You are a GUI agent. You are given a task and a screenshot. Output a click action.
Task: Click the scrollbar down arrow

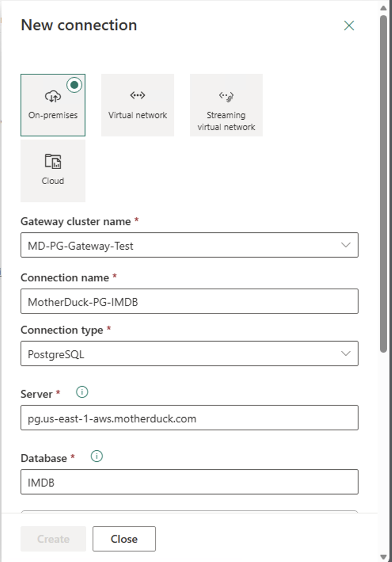point(383,557)
